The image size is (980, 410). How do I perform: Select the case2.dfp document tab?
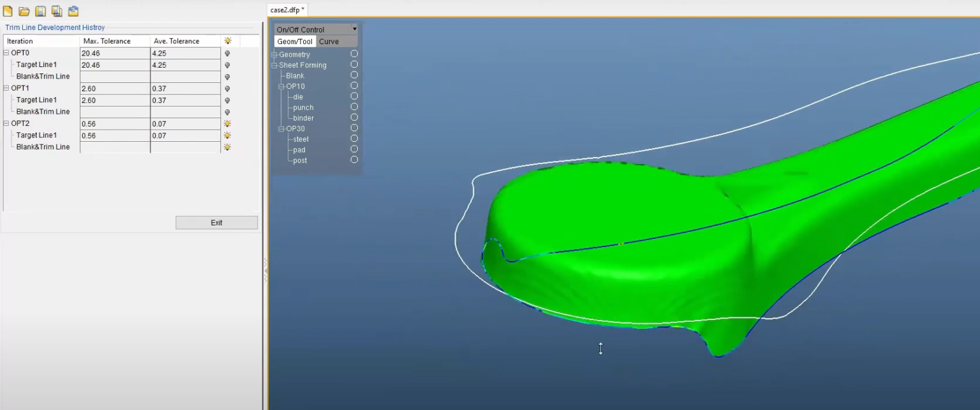285,10
